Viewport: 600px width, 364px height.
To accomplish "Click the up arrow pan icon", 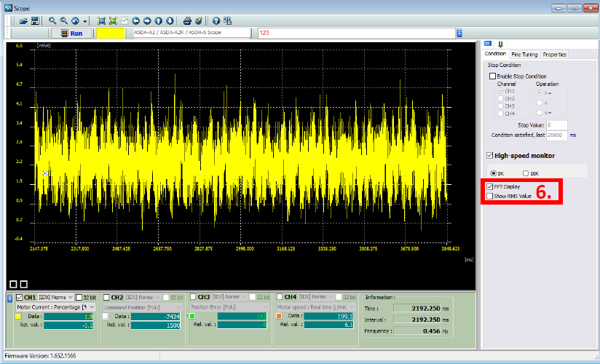I will point(158,20).
